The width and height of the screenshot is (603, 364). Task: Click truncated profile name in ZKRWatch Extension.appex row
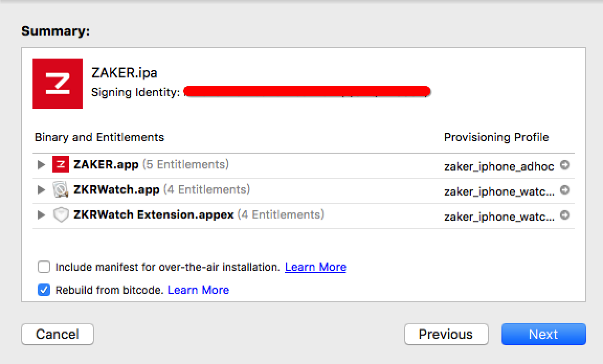pyautogui.click(x=499, y=217)
